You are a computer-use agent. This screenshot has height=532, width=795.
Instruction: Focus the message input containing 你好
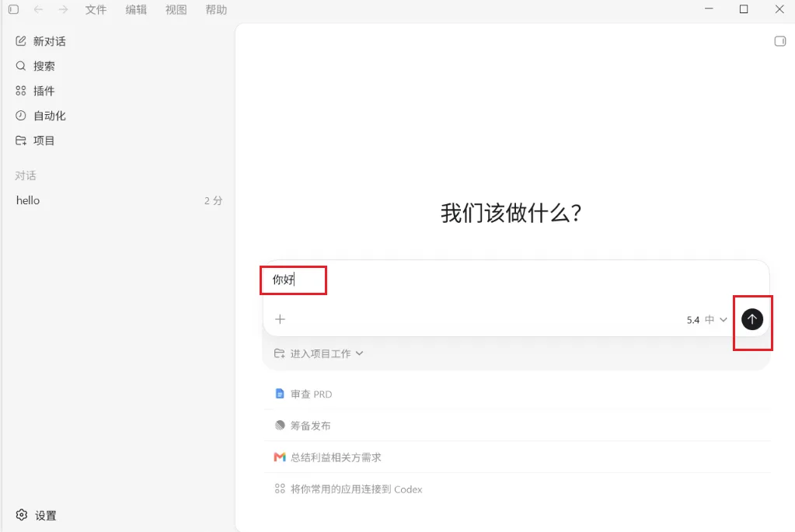click(x=516, y=280)
